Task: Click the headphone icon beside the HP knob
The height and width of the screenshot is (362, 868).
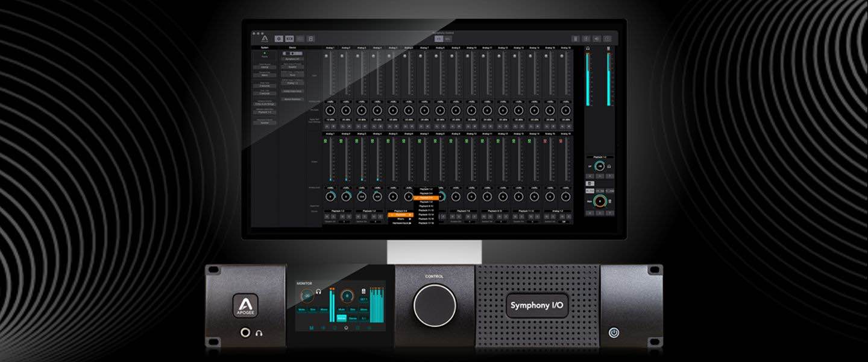Action: point(609,167)
